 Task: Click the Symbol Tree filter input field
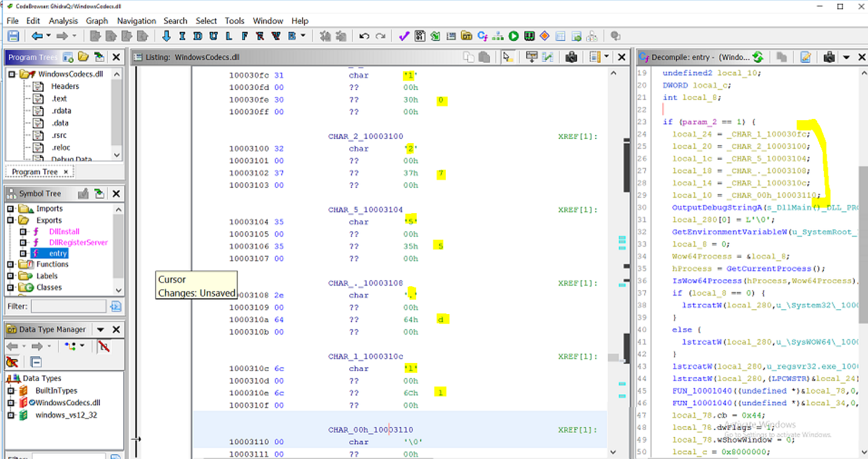68,307
